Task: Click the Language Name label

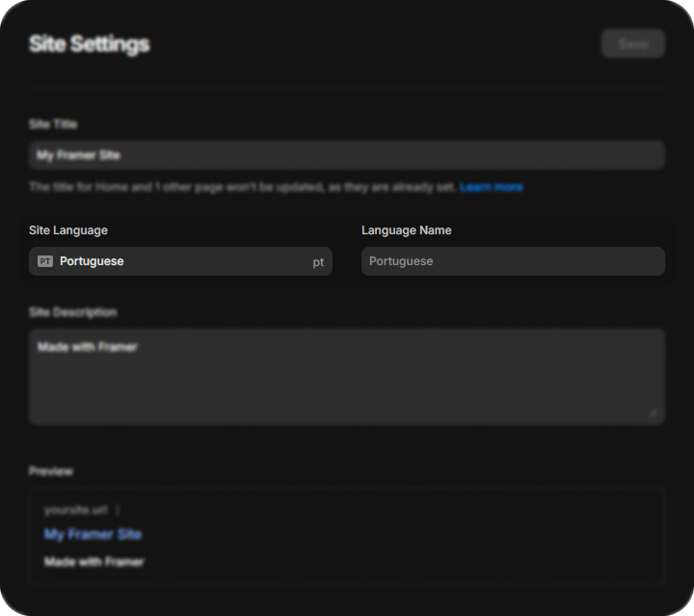Action: pos(406,230)
